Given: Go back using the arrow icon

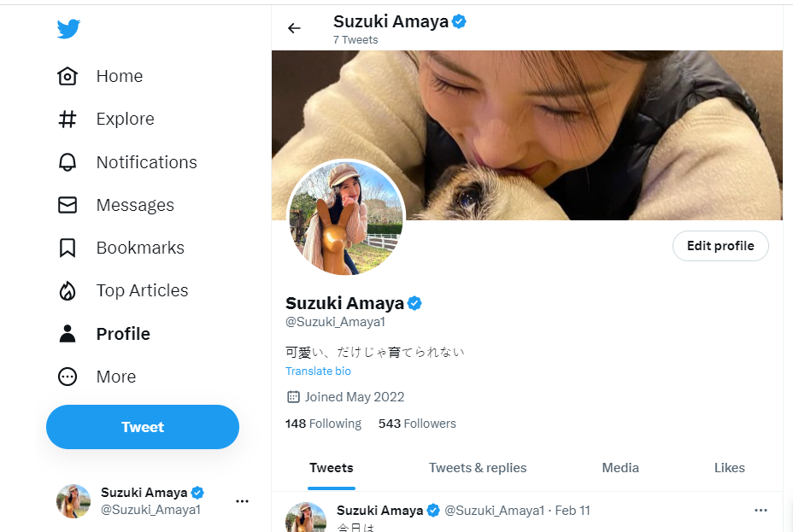Looking at the screenshot, I should tap(294, 28).
